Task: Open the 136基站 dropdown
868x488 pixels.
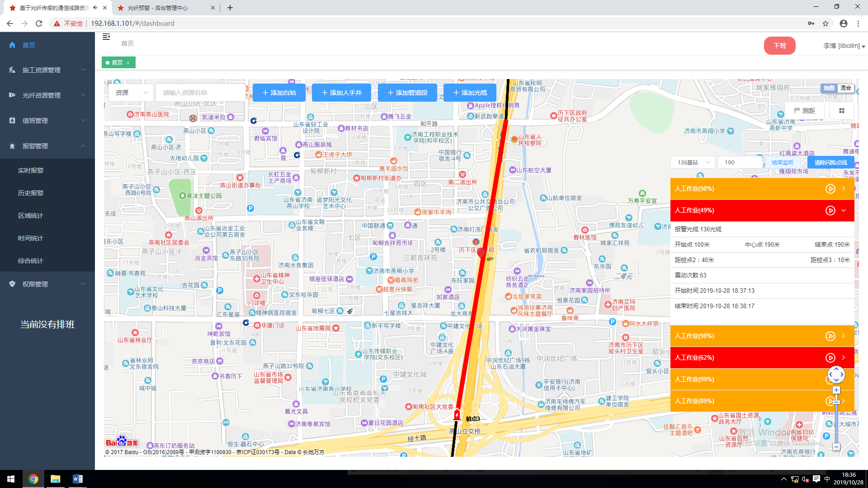Action: pyautogui.click(x=693, y=163)
